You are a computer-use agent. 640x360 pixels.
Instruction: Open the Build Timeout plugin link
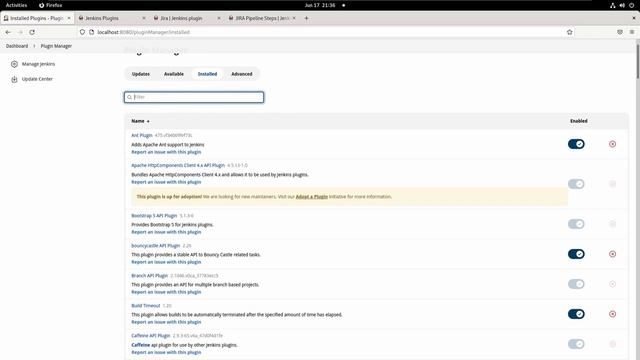(146, 306)
